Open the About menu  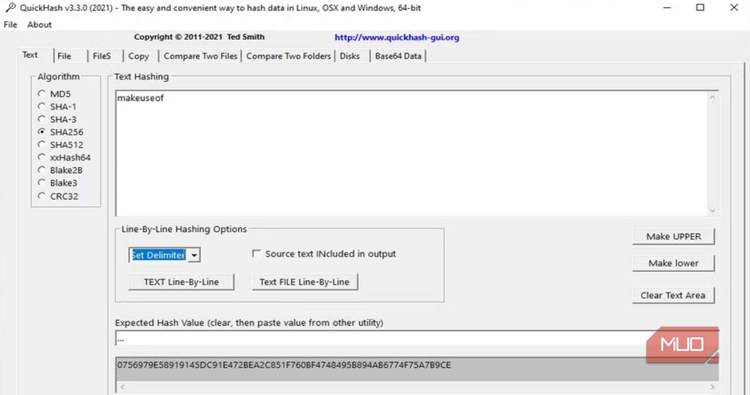coord(39,24)
